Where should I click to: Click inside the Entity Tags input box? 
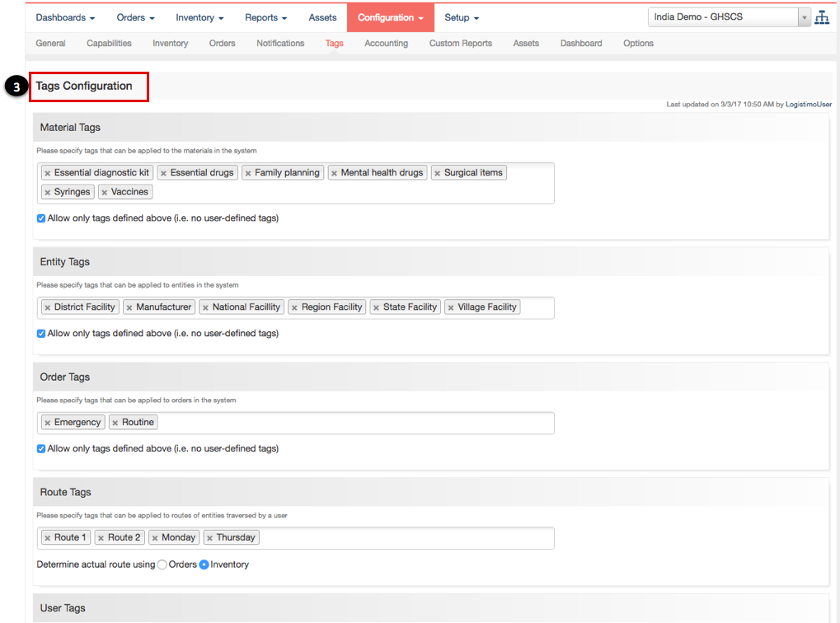pos(296,308)
